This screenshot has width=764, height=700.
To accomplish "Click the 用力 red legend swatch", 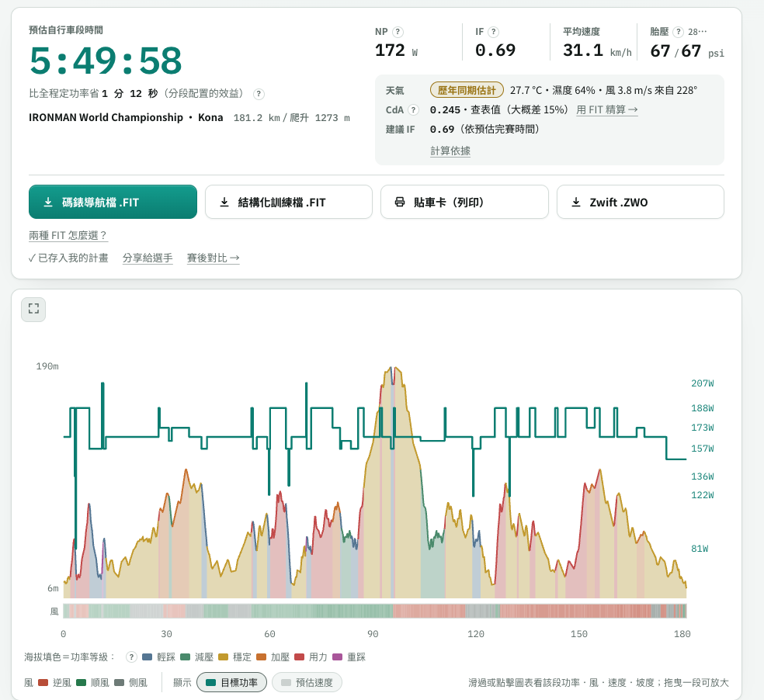I will [x=299, y=657].
